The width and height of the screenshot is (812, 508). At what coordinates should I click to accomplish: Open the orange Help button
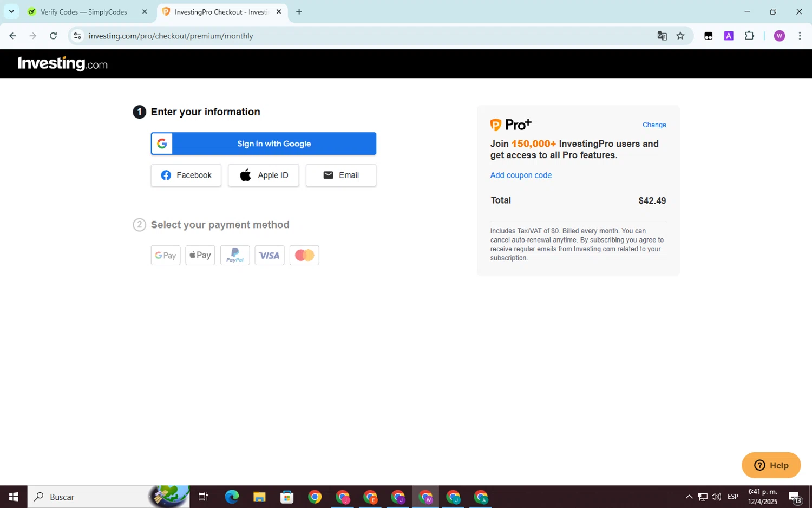(x=771, y=465)
